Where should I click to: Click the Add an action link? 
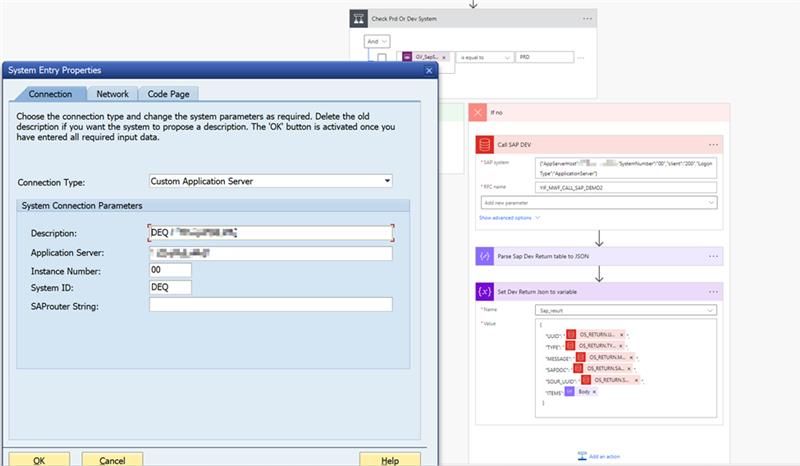click(605, 456)
